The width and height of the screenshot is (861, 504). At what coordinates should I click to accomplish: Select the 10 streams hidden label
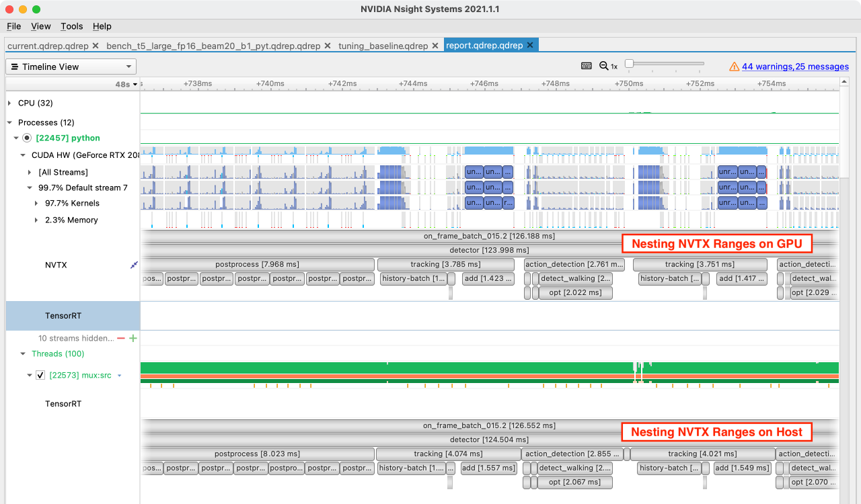[x=77, y=338]
